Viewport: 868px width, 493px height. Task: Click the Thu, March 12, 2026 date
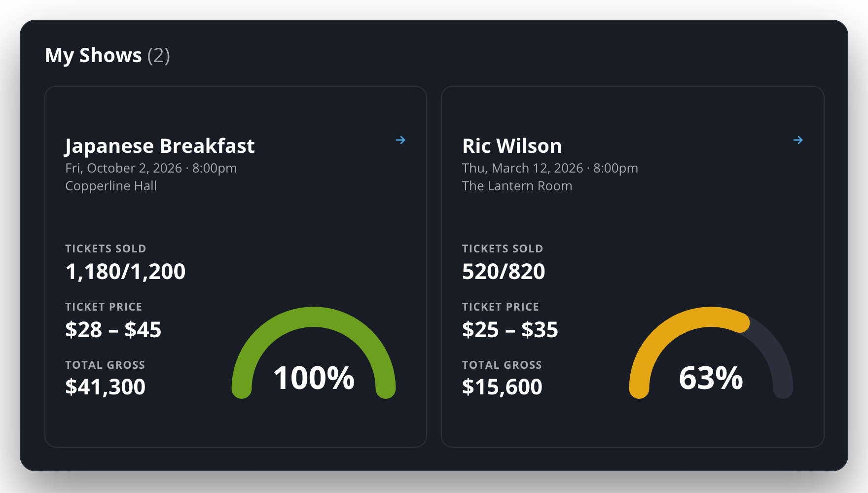click(x=522, y=168)
